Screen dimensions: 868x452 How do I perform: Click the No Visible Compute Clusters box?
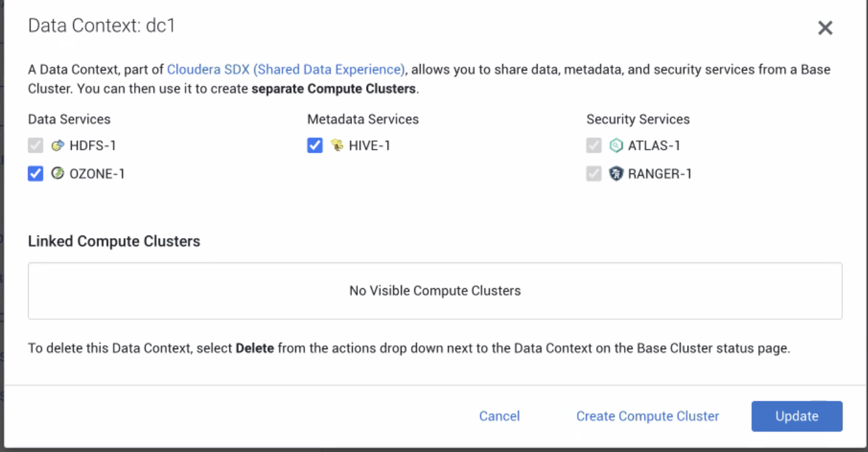(435, 291)
